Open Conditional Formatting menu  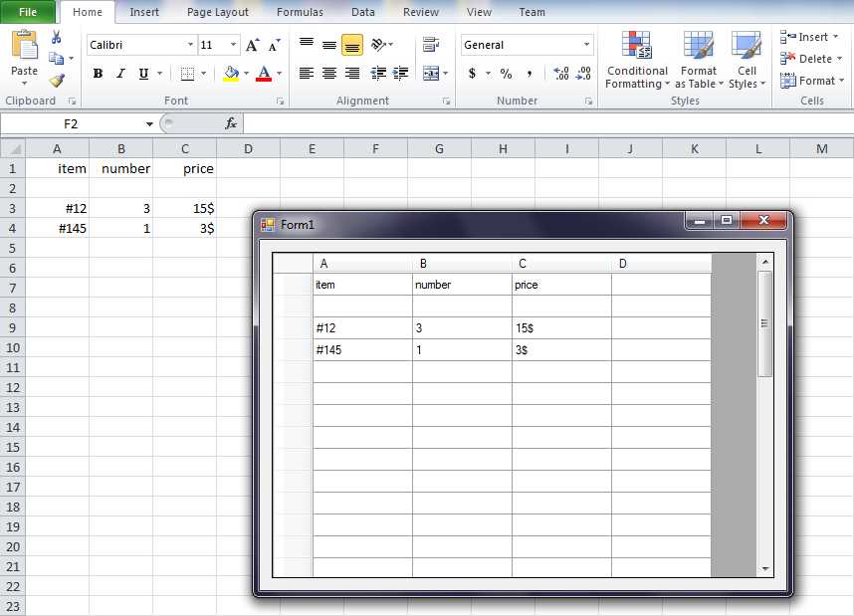coord(637,60)
